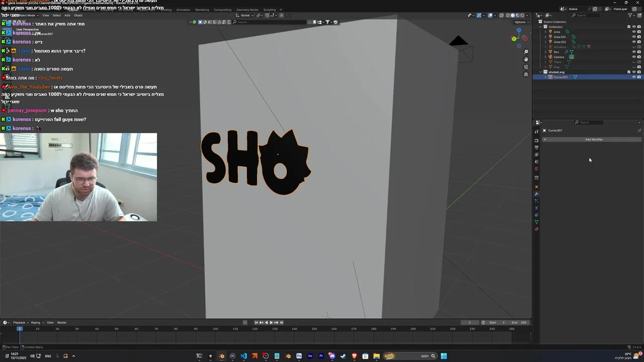The image size is (644, 362).
Task: Open the Modifiers wrench tab
Action: coord(536,194)
